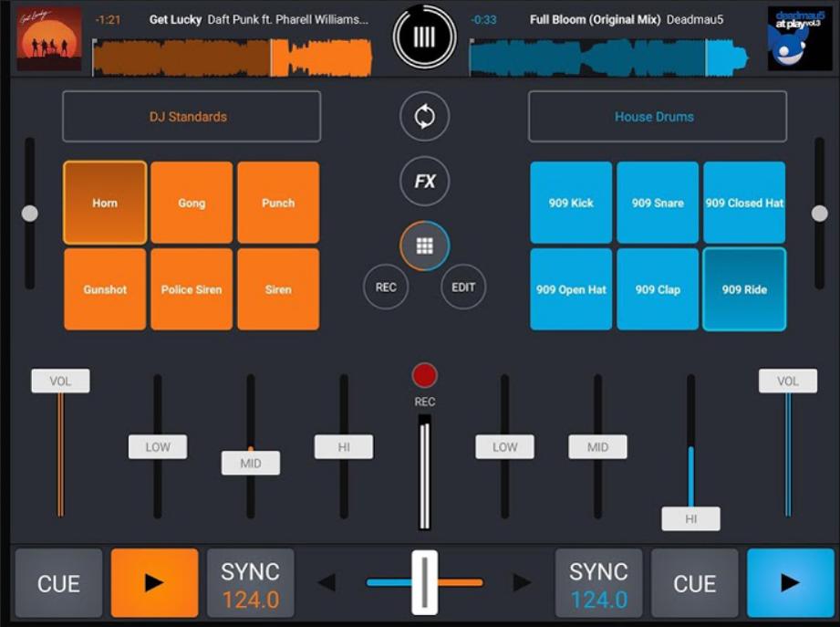Play the right blue deck
Image resolution: width=840 pixels, height=627 pixels.
pyautogui.click(x=790, y=582)
